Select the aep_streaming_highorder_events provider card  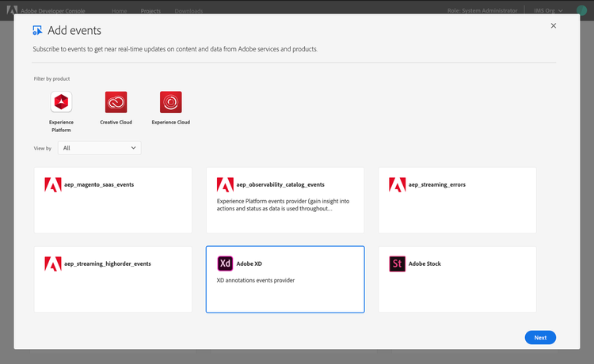pyautogui.click(x=113, y=279)
